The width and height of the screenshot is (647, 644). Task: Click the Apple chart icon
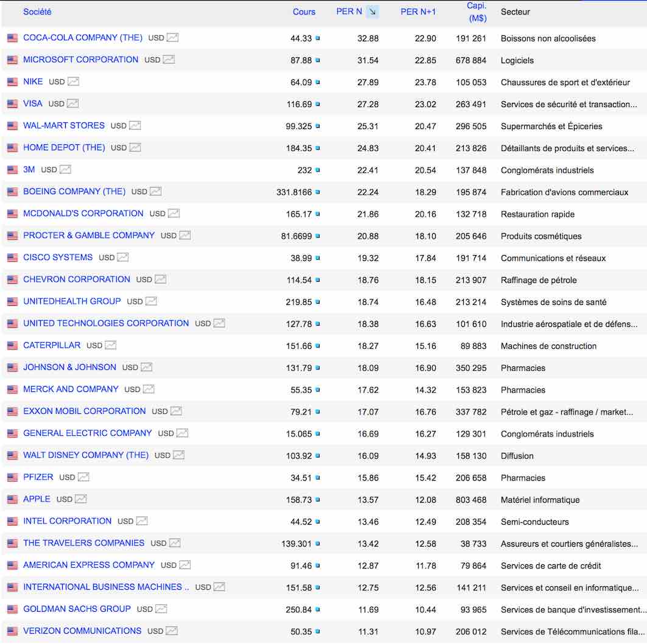coord(81,499)
